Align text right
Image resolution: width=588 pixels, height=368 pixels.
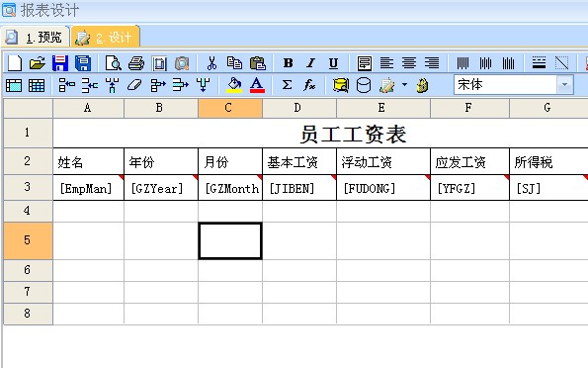coord(432,63)
